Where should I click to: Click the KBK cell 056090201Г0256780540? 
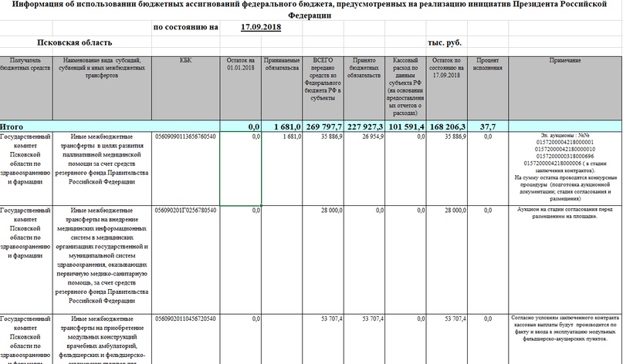[x=185, y=260]
